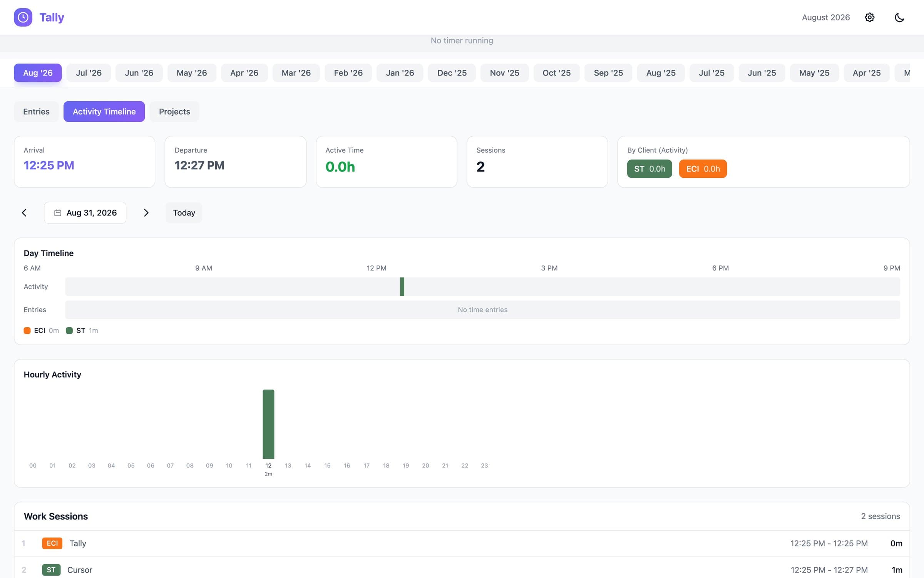Select Apr '26 month
This screenshot has height=578, width=924.
[244, 73]
